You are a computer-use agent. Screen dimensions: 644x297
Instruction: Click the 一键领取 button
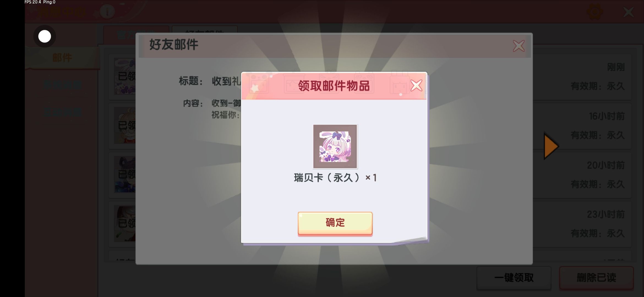tap(514, 278)
